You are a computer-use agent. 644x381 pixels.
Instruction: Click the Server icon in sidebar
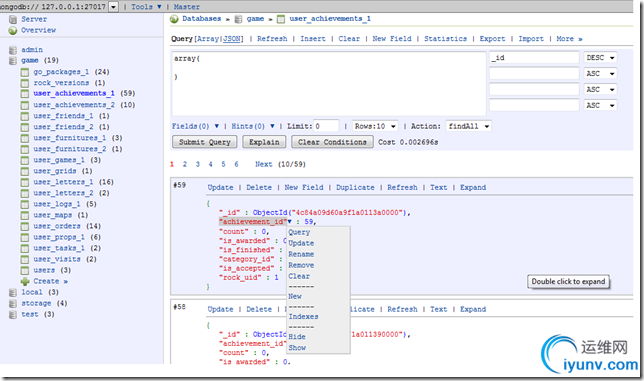coord(13,19)
